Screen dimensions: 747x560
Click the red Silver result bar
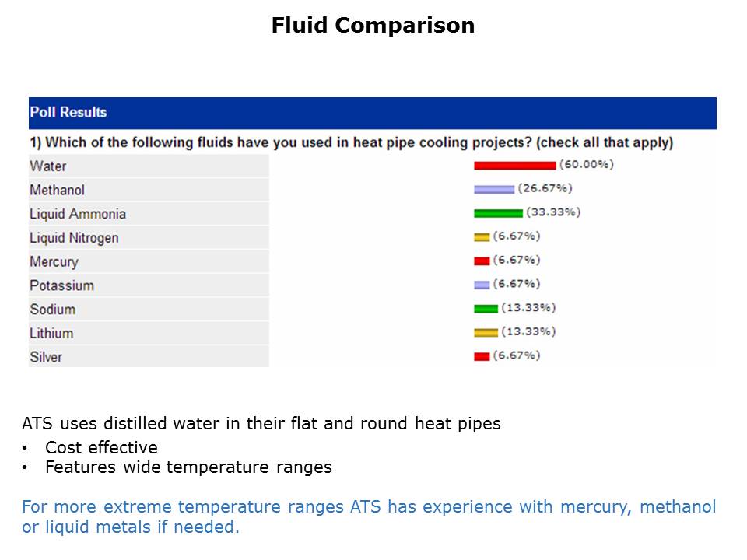482,356
